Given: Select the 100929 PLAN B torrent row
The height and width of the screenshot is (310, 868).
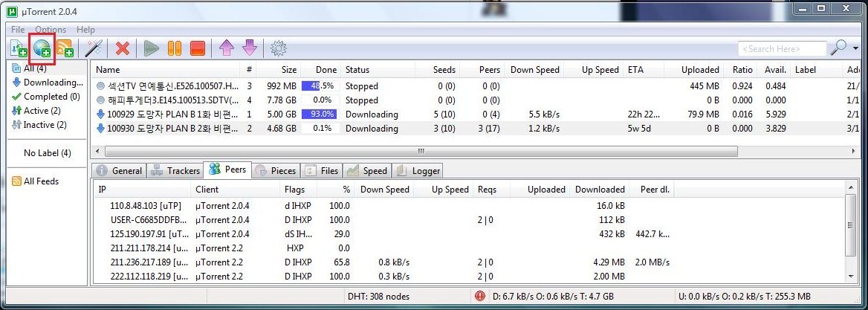Looking at the screenshot, I should [476, 114].
